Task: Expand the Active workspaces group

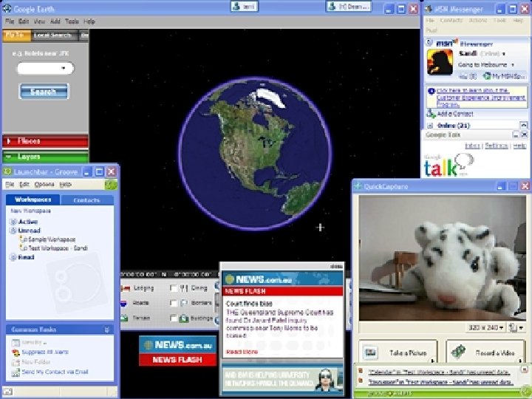Action: pyautogui.click(x=13, y=222)
